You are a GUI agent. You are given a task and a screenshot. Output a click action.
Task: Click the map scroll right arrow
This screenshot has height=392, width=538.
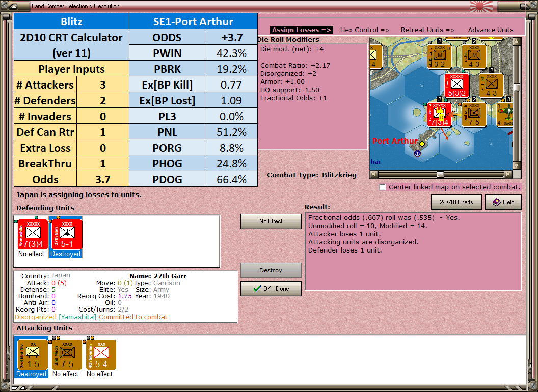(x=508, y=174)
